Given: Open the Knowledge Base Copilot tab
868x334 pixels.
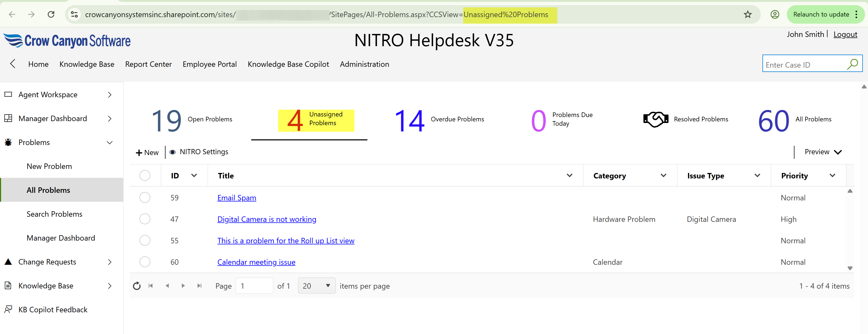Looking at the screenshot, I should pos(288,64).
